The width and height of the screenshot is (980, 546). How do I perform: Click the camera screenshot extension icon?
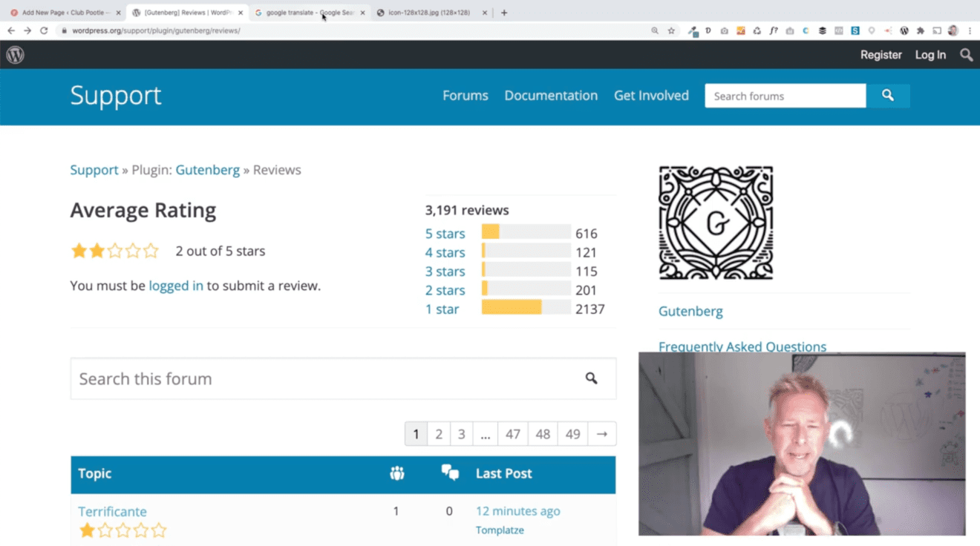[x=724, y=31]
